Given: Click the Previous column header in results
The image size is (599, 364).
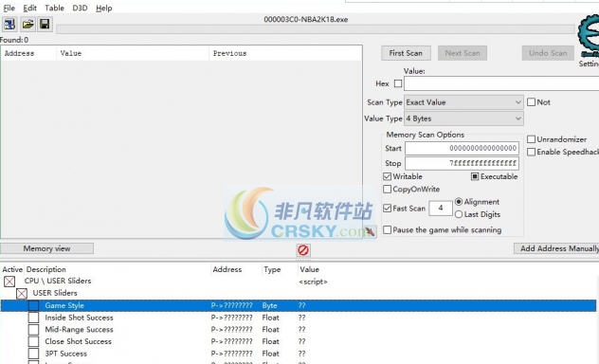Looking at the screenshot, I should [229, 53].
